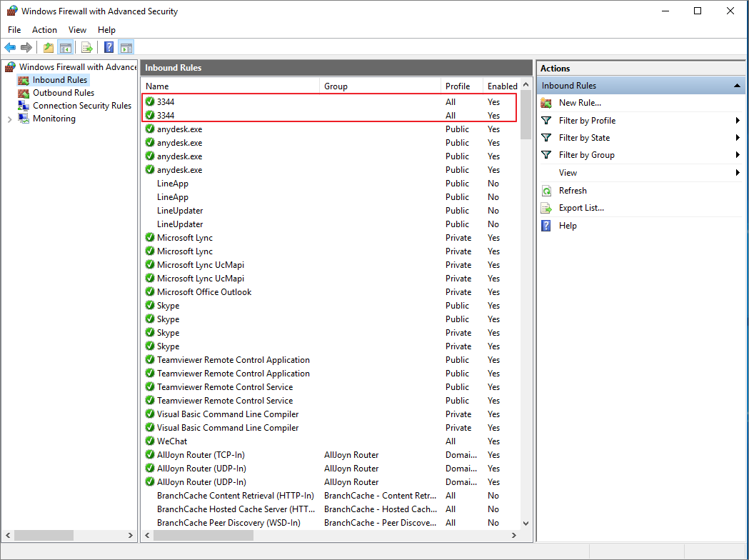
Task: Click the Windows Firewall root node icon
Action: (10, 67)
